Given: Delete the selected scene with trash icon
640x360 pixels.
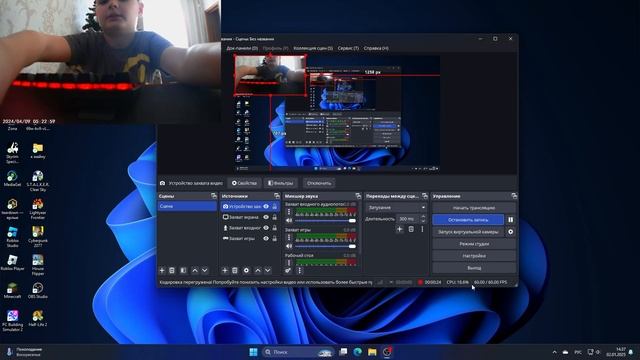Looking at the screenshot, I should 172,270.
